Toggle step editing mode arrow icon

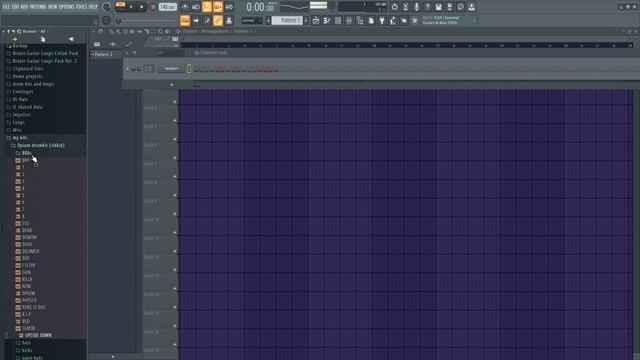click(x=196, y=20)
